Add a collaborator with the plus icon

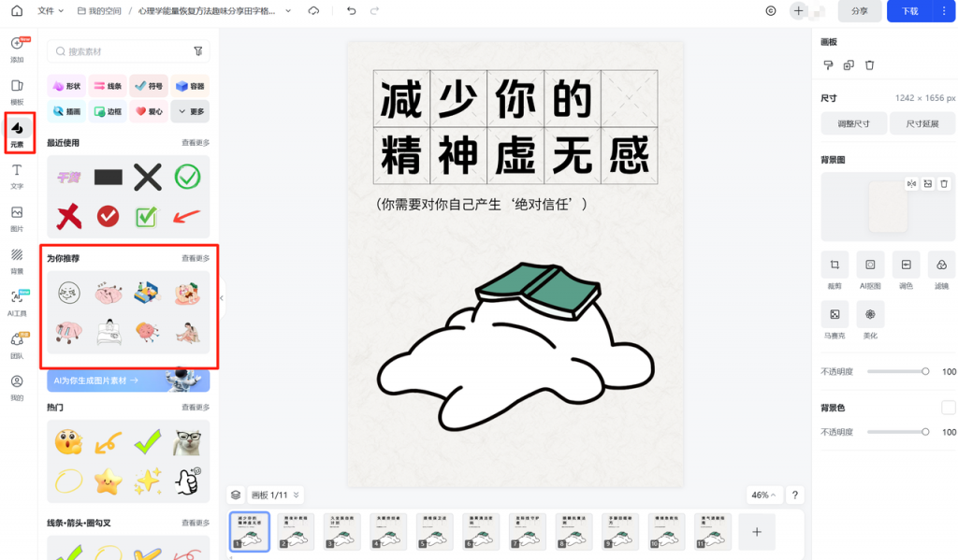798,11
